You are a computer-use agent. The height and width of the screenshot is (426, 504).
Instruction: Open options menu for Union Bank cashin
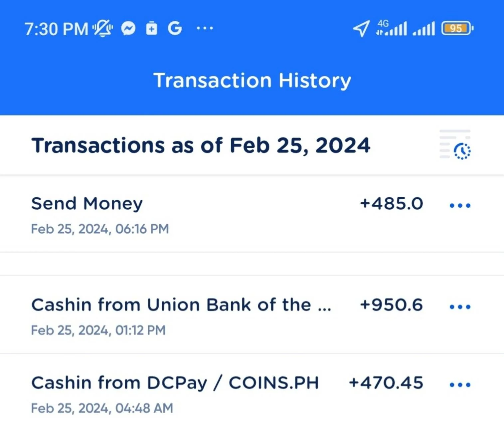(460, 307)
